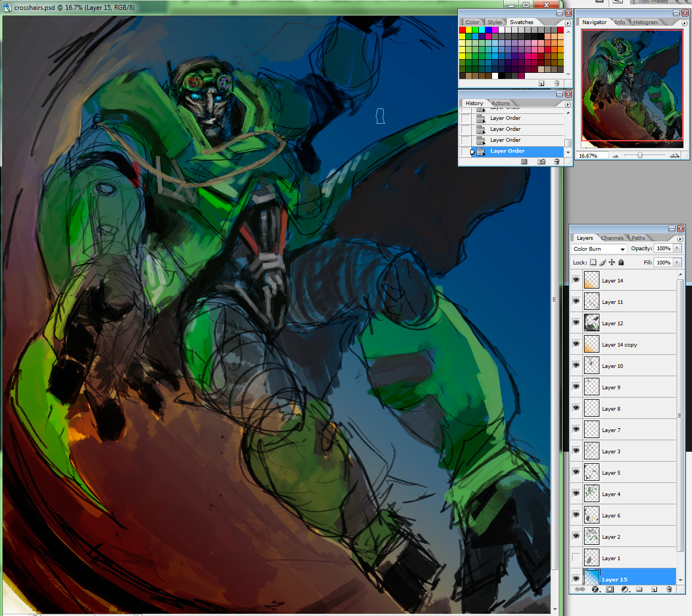Image resolution: width=692 pixels, height=616 pixels.
Task: Create new swatch of foreground color
Action: click(541, 83)
